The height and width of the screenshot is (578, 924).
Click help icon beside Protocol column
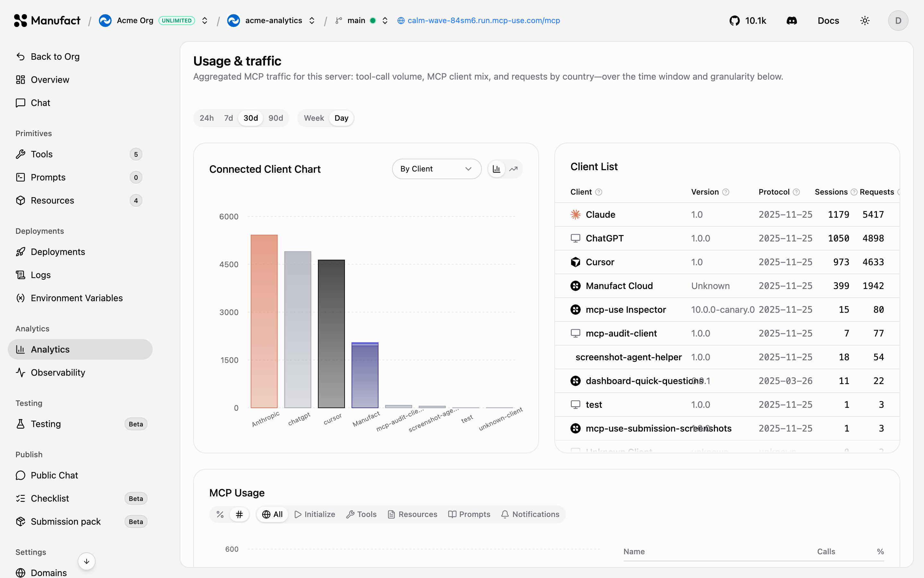[796, 192]
